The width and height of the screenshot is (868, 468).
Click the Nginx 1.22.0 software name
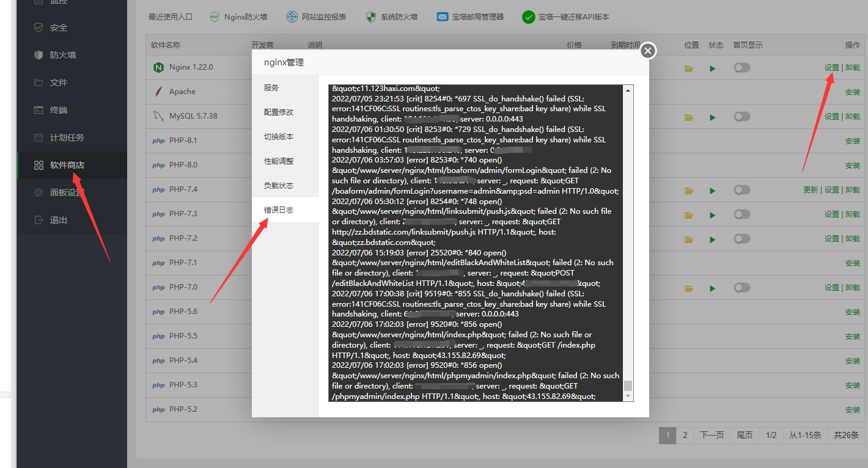(x=191, y=67)
